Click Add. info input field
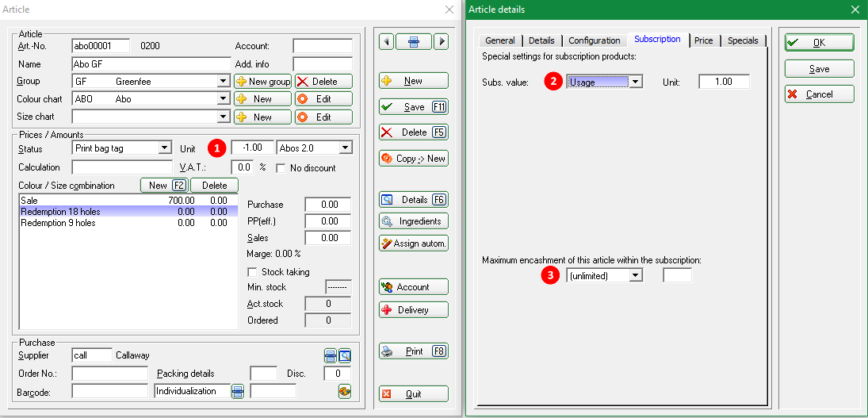 pyautogui.click(x=323, y=63)
